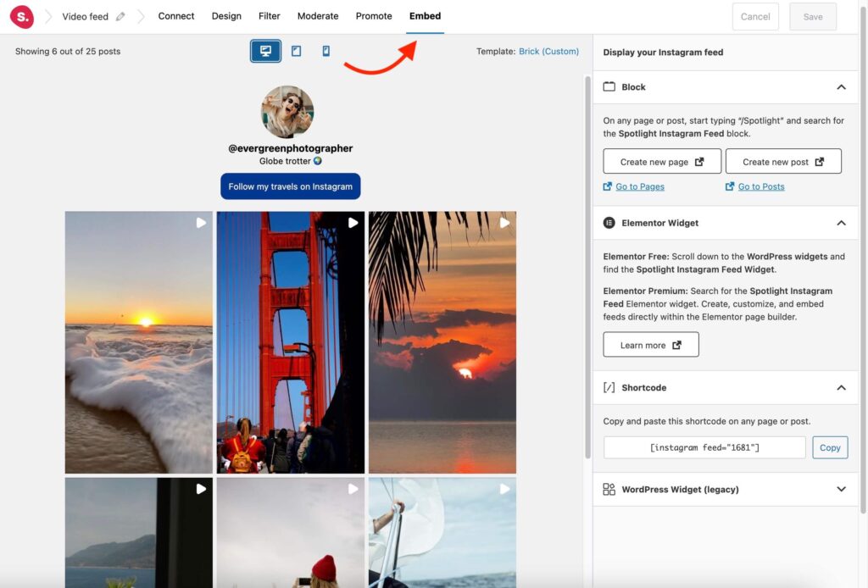Collapse the Block section

click(x=841, y=86)
